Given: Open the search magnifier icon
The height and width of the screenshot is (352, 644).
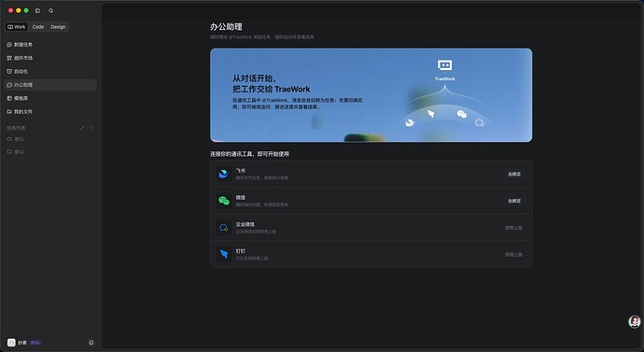Looking at the screenshot, I should pos(51,10).
